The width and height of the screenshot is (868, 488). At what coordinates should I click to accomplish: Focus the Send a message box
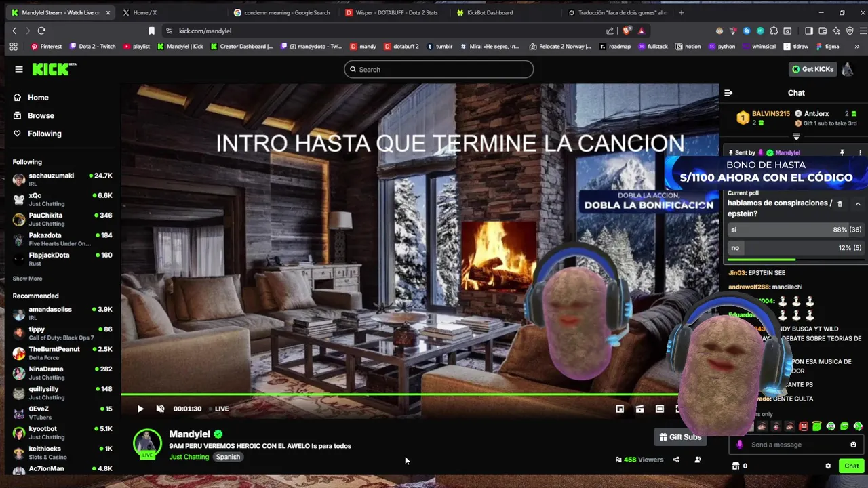[795, 445]
